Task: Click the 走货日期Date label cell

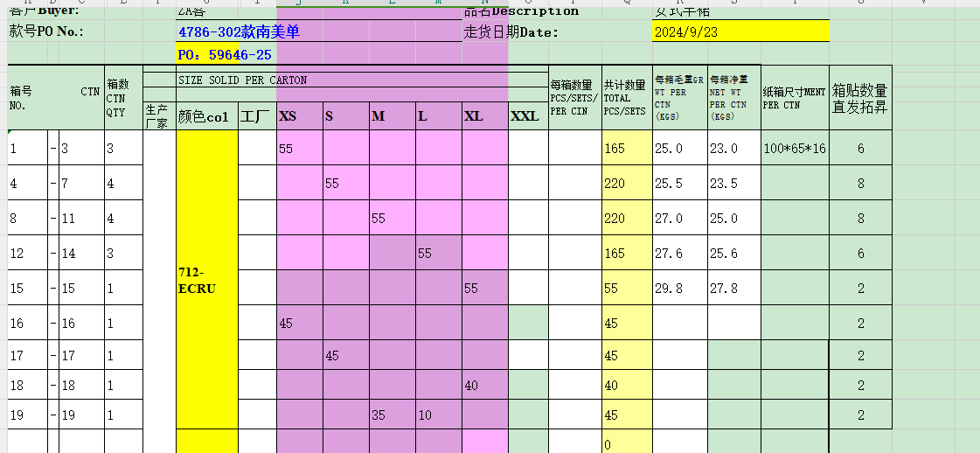Action: [x=511, y=32]
